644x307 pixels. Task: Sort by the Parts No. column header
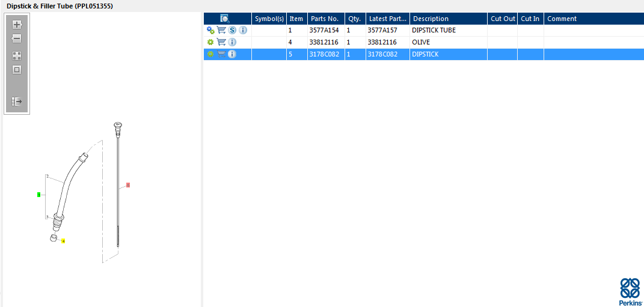point(326,19)
